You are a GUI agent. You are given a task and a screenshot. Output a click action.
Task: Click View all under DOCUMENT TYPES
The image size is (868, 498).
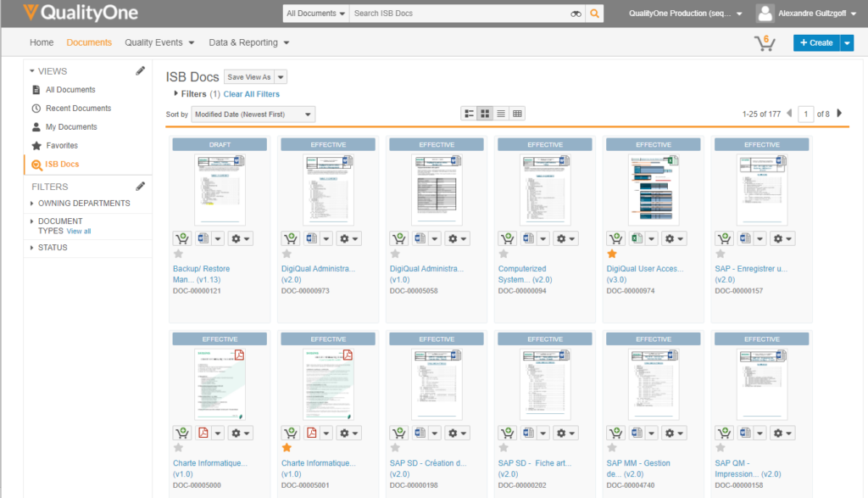pos(79,232)
